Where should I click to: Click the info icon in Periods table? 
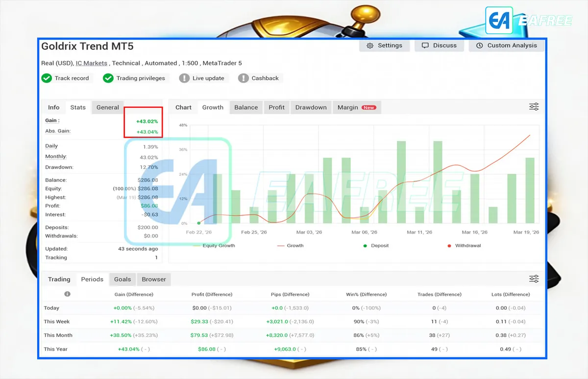point(67,294)
